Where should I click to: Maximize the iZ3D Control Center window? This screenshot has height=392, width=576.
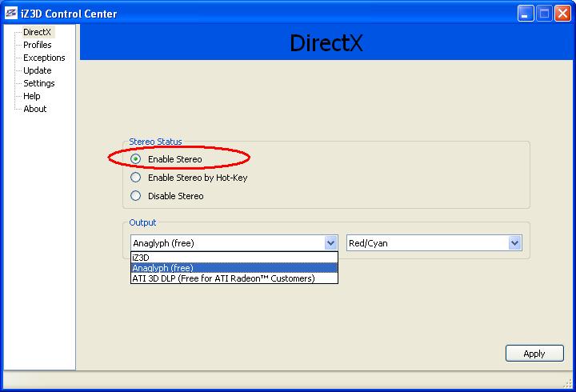pos(544,14)
